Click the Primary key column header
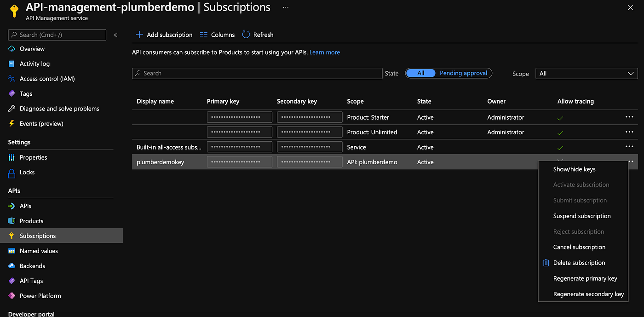 (223, 101)
